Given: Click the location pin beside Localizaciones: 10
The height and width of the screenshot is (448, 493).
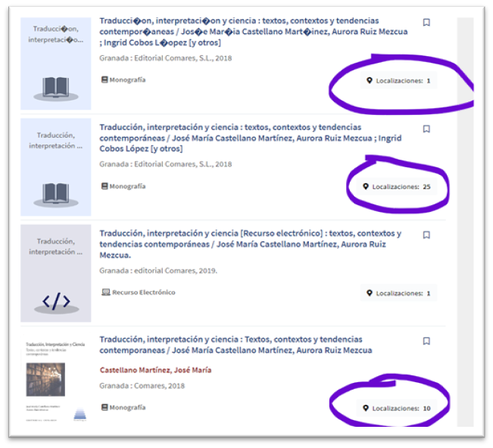Looking at the screenshot, I should tap(366, 409).
